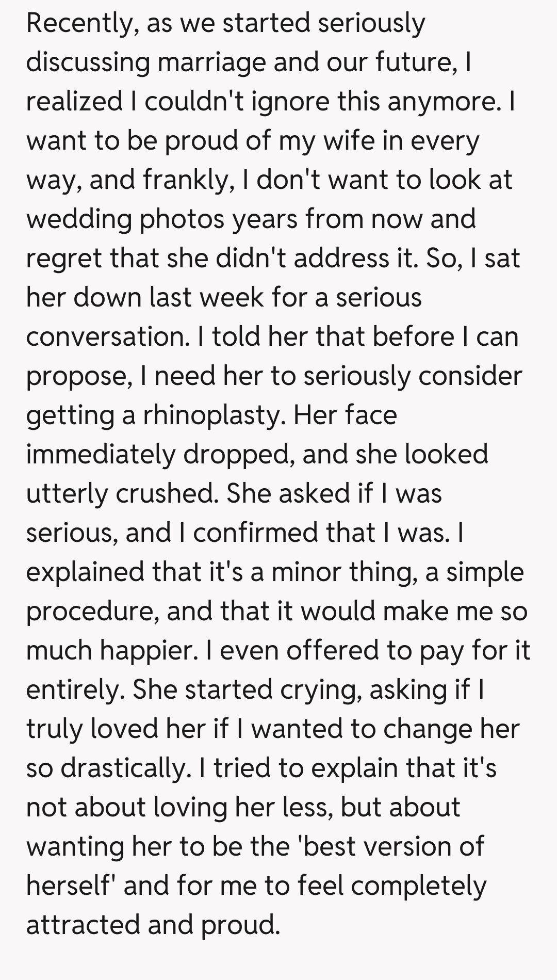Click the phrase "wedding photos"

click(125, 219)
